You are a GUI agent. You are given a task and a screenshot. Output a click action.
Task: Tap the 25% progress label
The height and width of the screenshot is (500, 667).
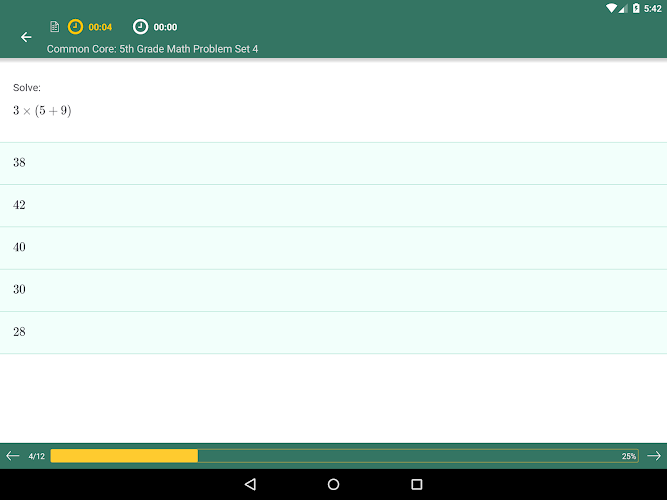[x=629, y=456]
